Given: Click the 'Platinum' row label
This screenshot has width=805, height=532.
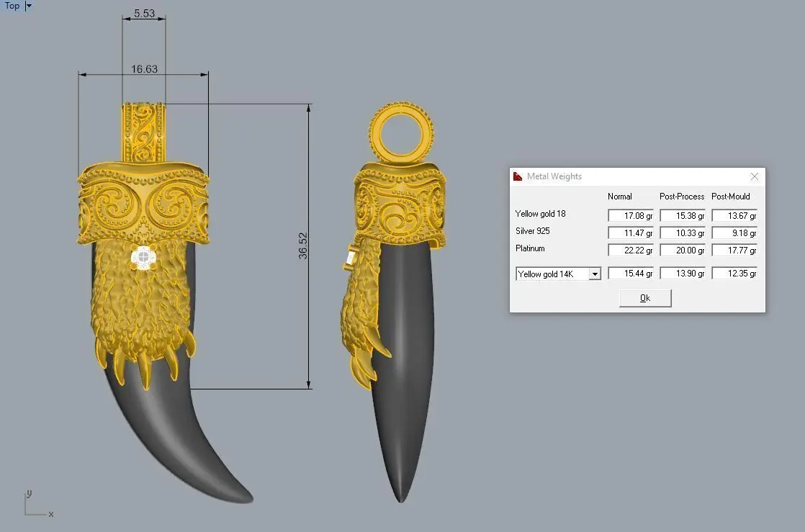Looking at the screenshot, I should point(530,248).
